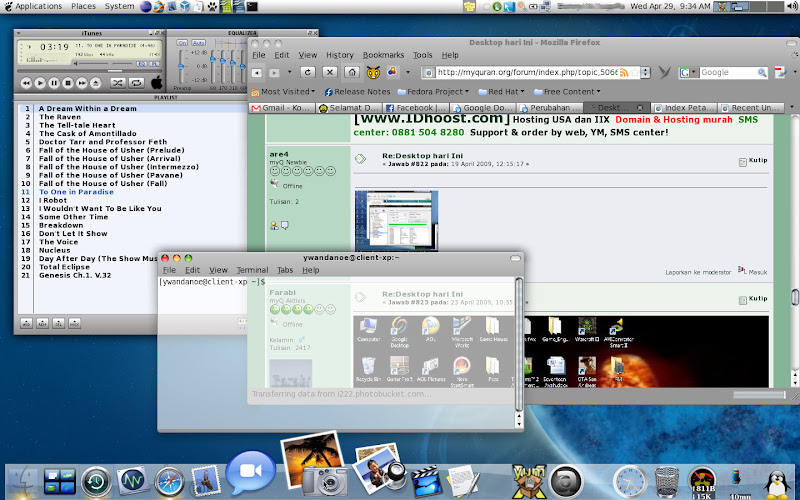Select 'Total Eclipse' in the playlist
The image size is (800, 500).
(x=64, y=267)
